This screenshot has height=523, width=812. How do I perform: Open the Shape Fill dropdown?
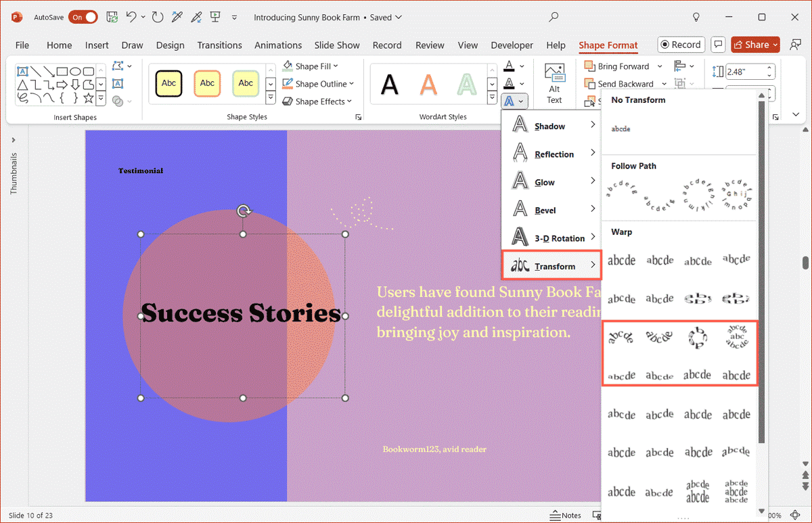(x=311, y=66)
